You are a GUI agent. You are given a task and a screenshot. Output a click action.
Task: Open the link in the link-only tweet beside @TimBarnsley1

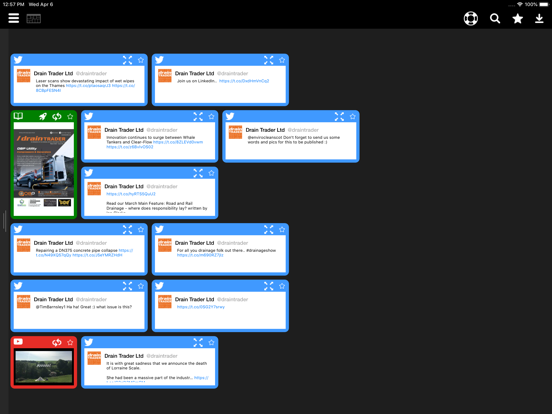tap(201, 307)
